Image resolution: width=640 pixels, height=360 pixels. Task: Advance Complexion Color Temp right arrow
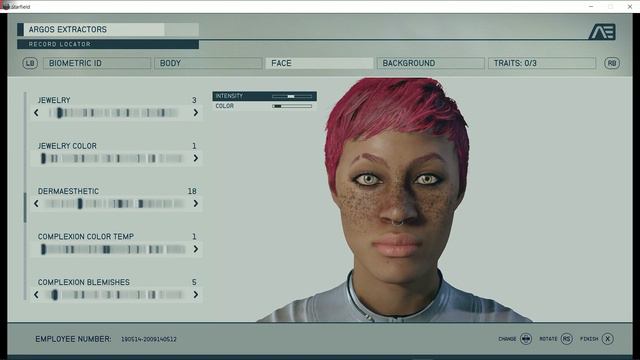coord(196,249)
